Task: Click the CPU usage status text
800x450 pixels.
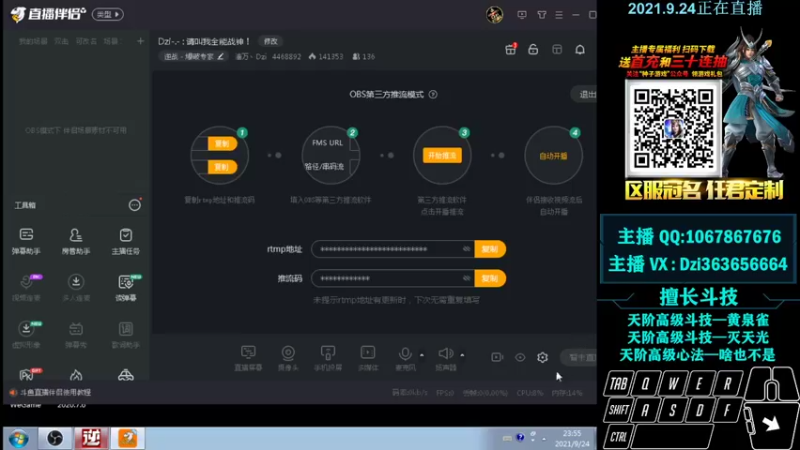Action: click(x=530, y=393)
